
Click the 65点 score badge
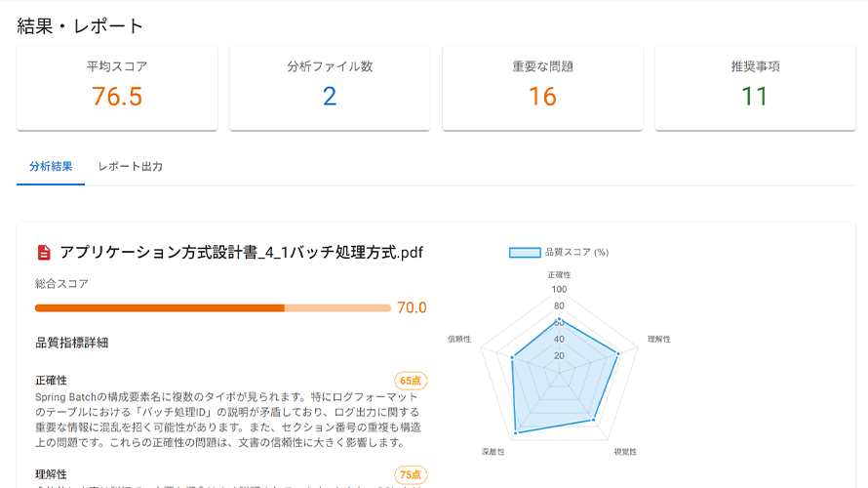pyautogui.click(x=411, y=381)
